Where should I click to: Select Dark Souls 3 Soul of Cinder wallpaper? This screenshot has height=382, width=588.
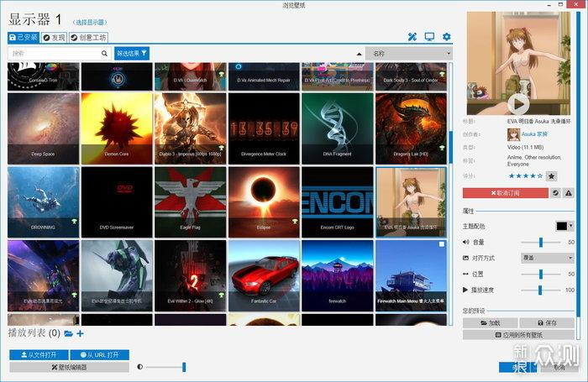[x=411, y=76]
